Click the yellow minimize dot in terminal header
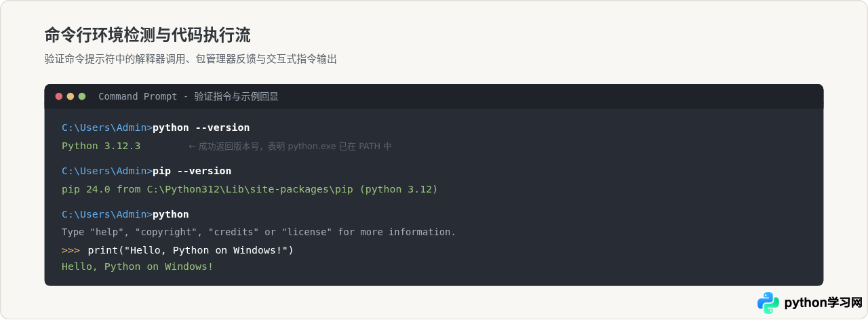The height and width of the screenshot is (320, 868). (71, 96)
